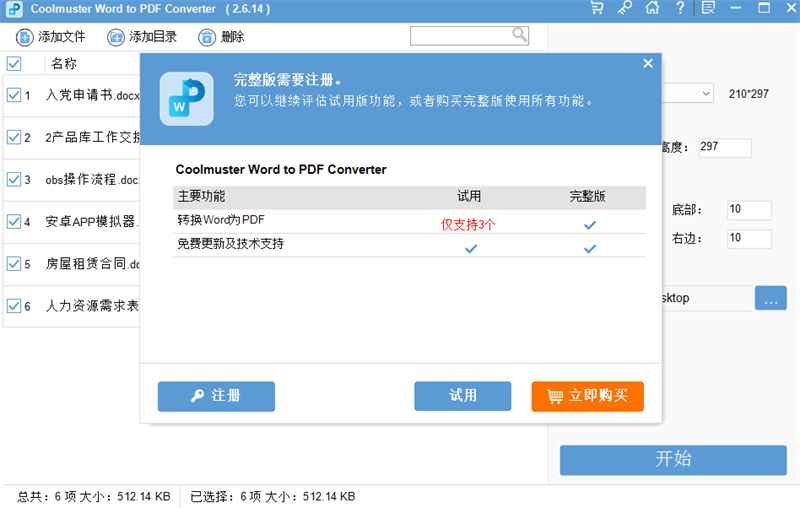Click the 210*297 page dimension label
This screenshot has height=508, width=800.
pyautogui.click(x=748, y=94)
